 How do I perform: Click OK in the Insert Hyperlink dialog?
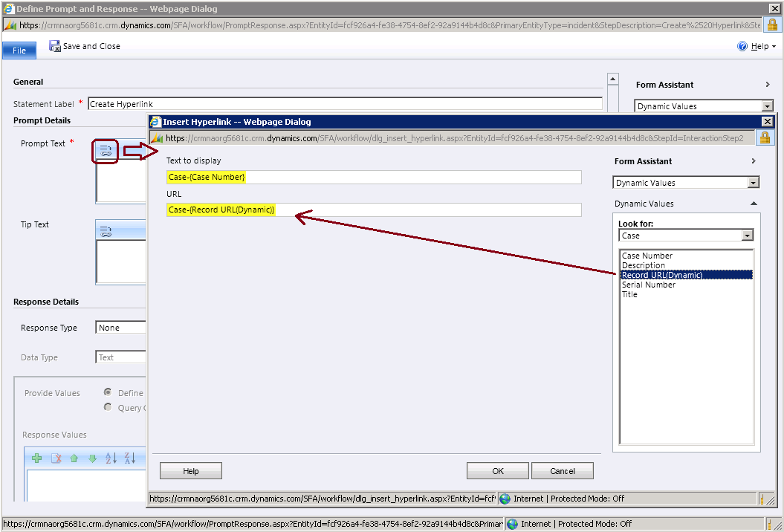[x=497, y=470]
